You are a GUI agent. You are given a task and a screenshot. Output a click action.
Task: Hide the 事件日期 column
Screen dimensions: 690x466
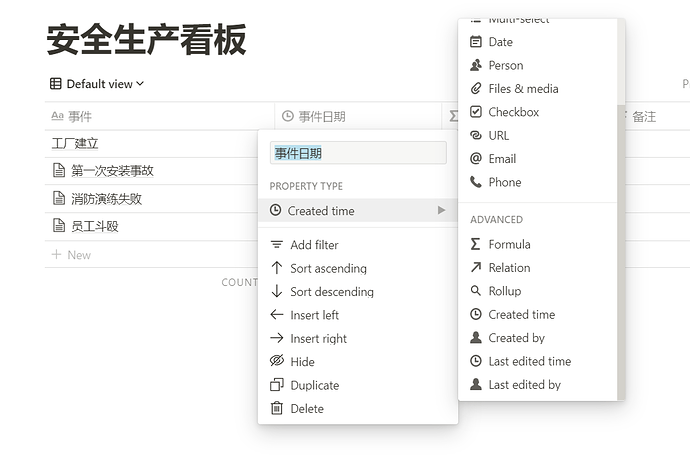pos(301,362)
